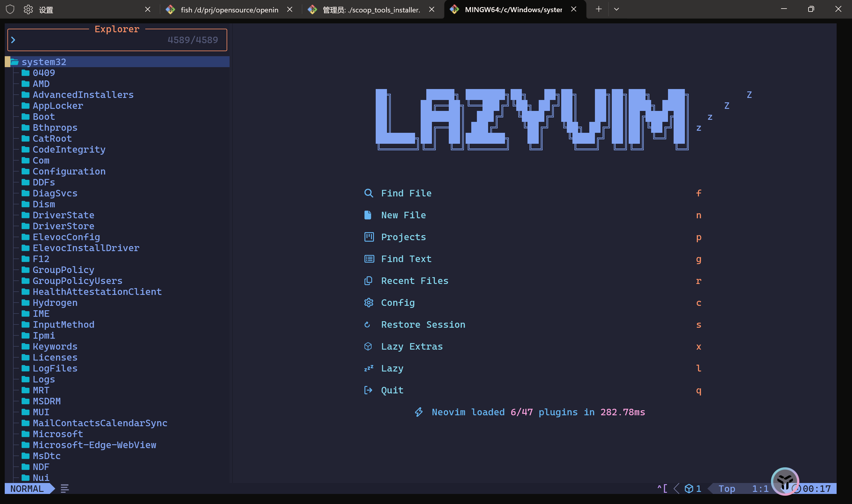
Task: Click the Config gear icon
Action: pos(369,303)
